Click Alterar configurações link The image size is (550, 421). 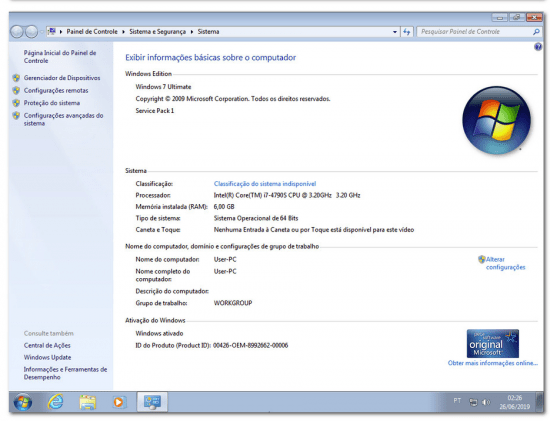point(505,263)
